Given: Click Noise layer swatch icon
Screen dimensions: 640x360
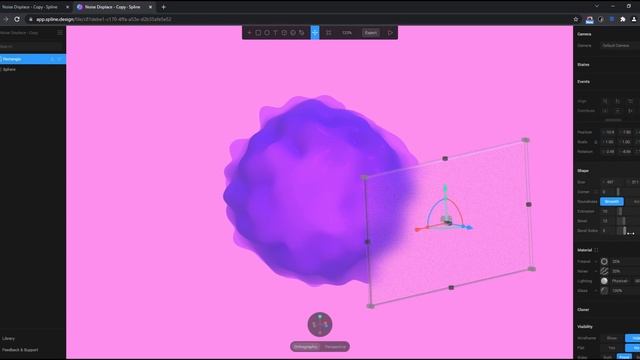Looking at the screenshot, I should click(604, 271).
